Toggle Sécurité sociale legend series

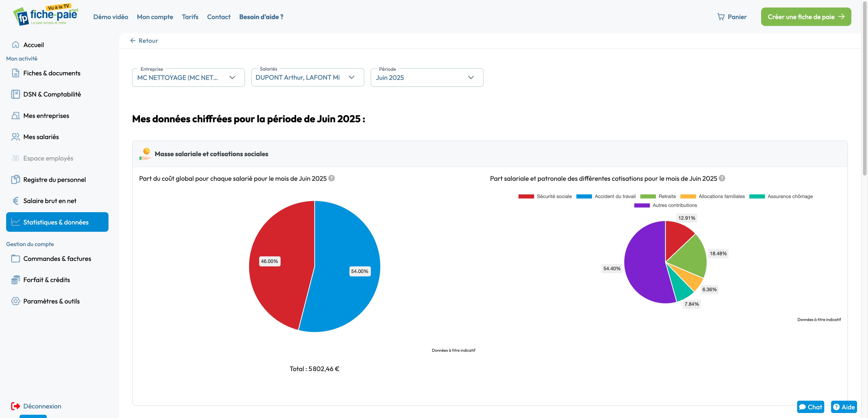tap(545, 196)
